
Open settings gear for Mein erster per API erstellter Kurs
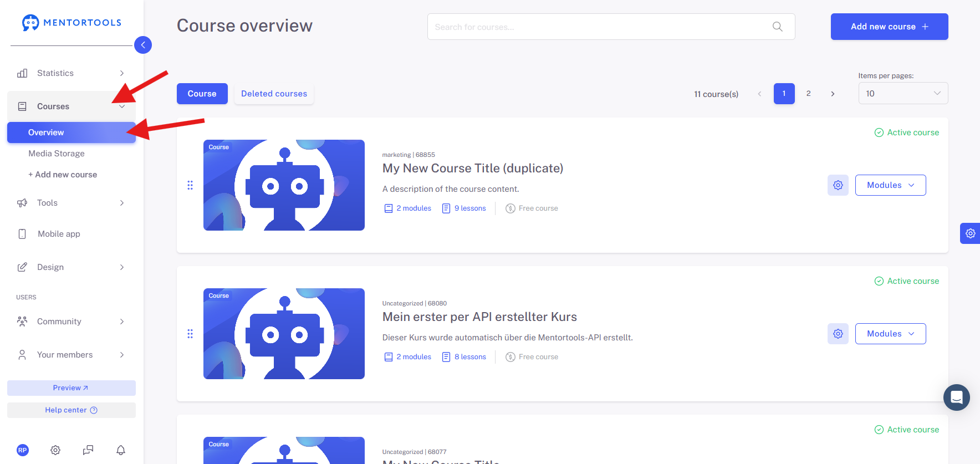(x=838, y=334)
